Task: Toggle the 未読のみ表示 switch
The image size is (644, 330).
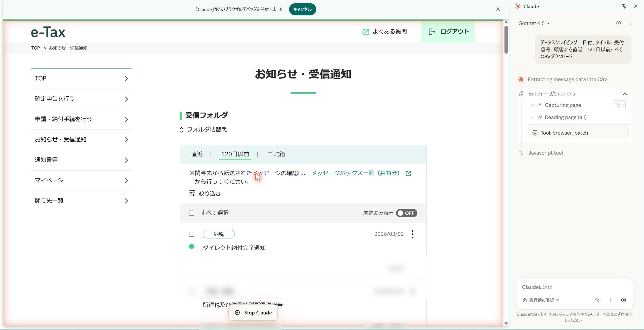Action: (x=407, y=213)
